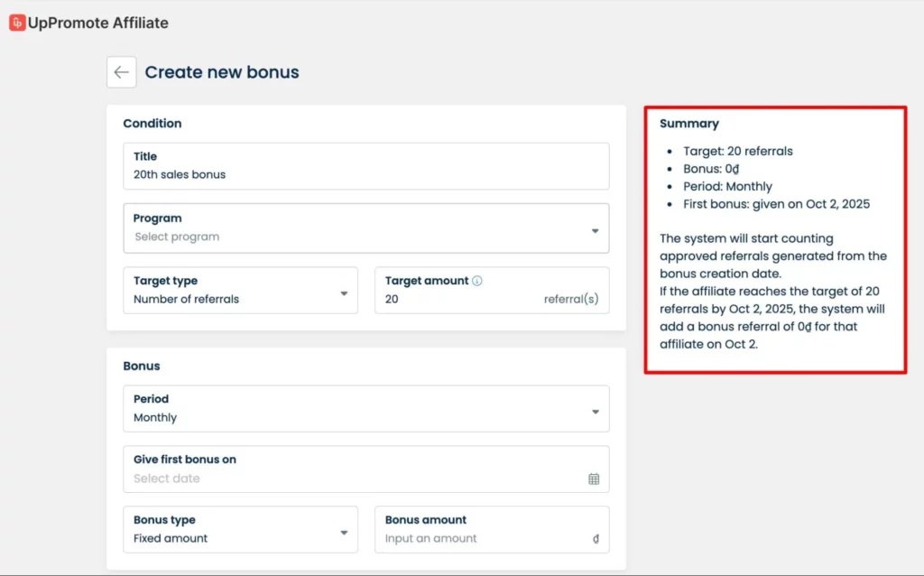Click the caret arrow in the Period field
The image size is (924, 576).
[x=595, y=413]
